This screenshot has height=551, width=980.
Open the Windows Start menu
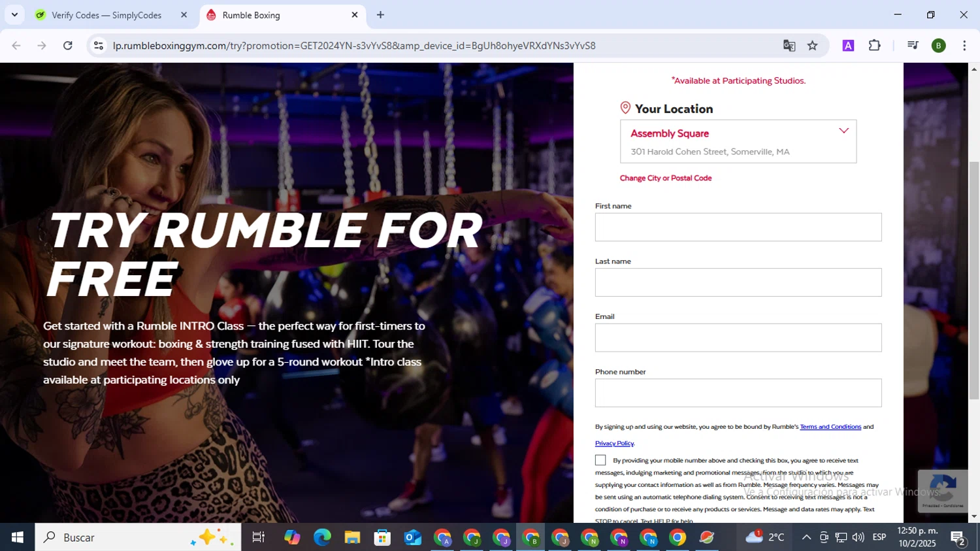(x=18, y=537)
